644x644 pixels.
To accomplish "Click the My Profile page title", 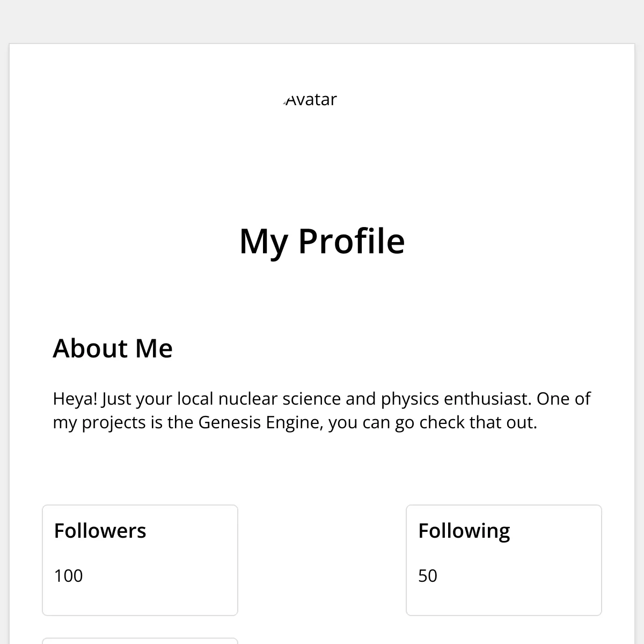I will pyautogui.click(x=322, y=241).
